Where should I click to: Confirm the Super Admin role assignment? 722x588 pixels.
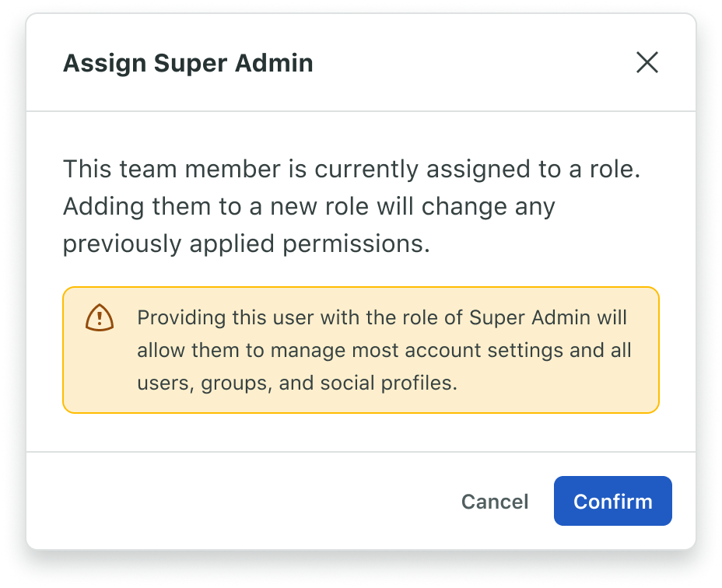click(x=612, y=501)
